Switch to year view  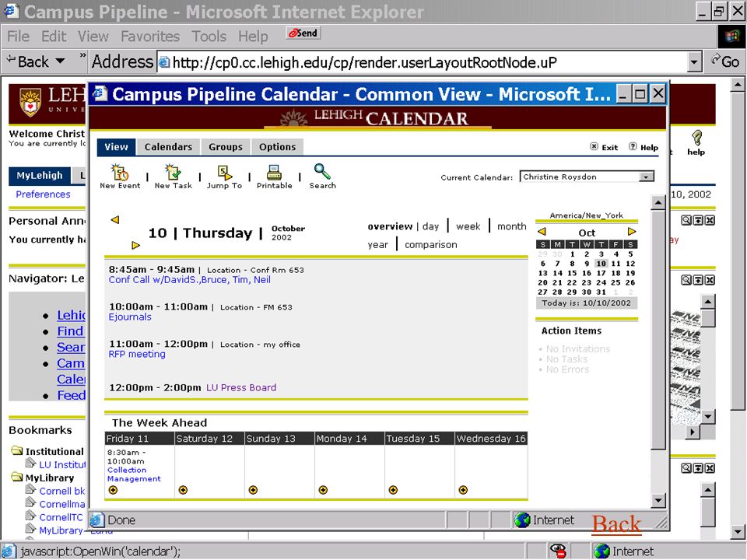(378, 245)
